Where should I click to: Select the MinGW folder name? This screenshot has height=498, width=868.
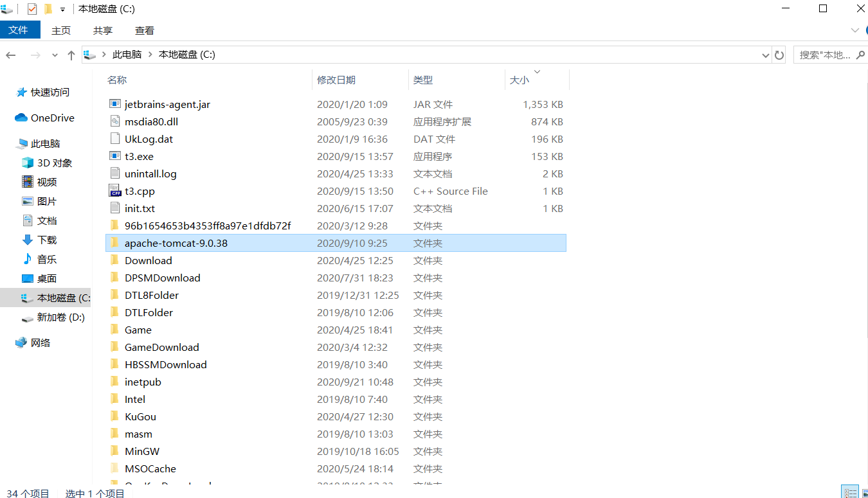click(142, 451)
